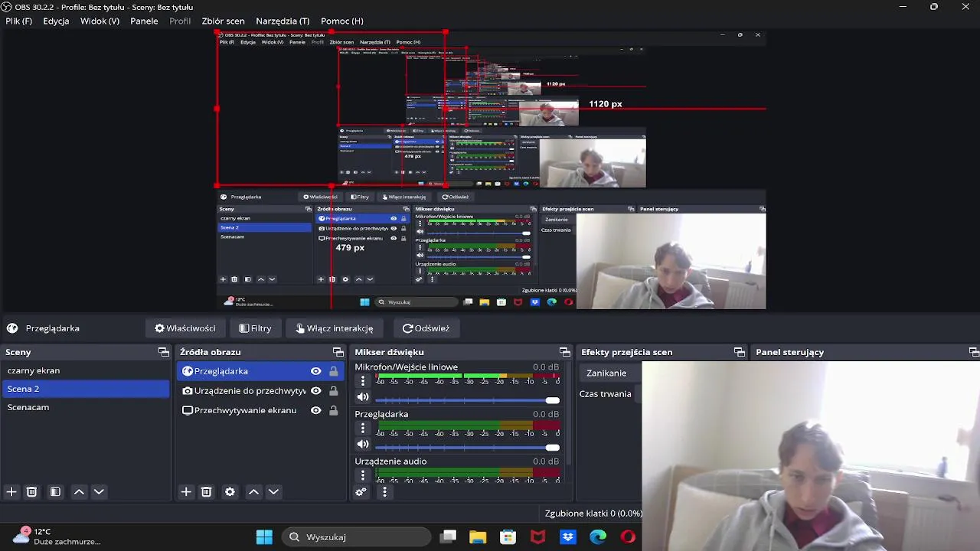Viewport: 980px width, 551px height.
Task: Click Odśwież button to refresh browser source
Action: [x=426, y=328]
